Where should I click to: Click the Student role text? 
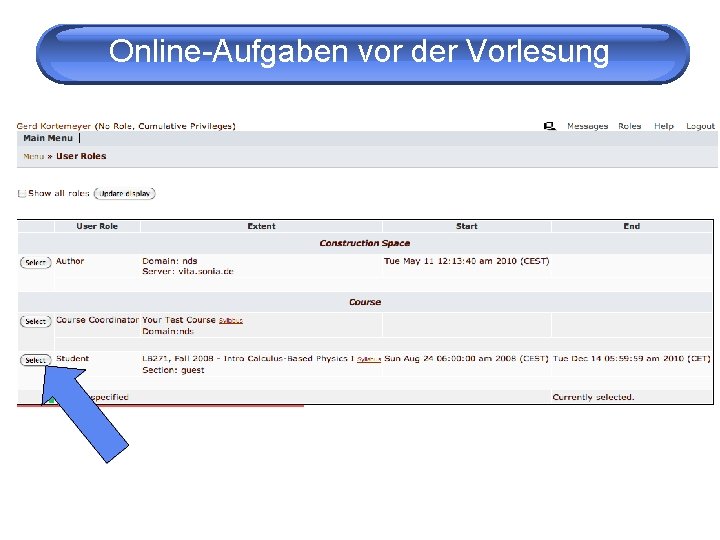(73, 358)
